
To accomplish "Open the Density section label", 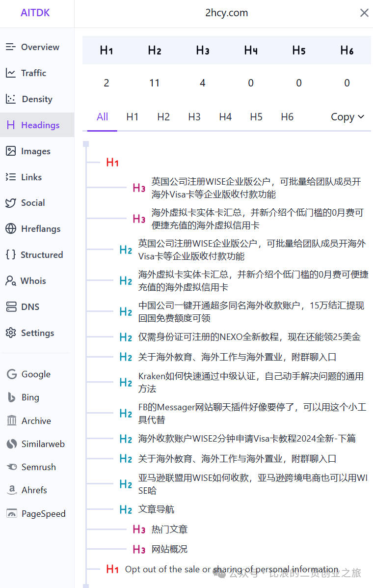I will pyautogui.click(x=37, y=99).
